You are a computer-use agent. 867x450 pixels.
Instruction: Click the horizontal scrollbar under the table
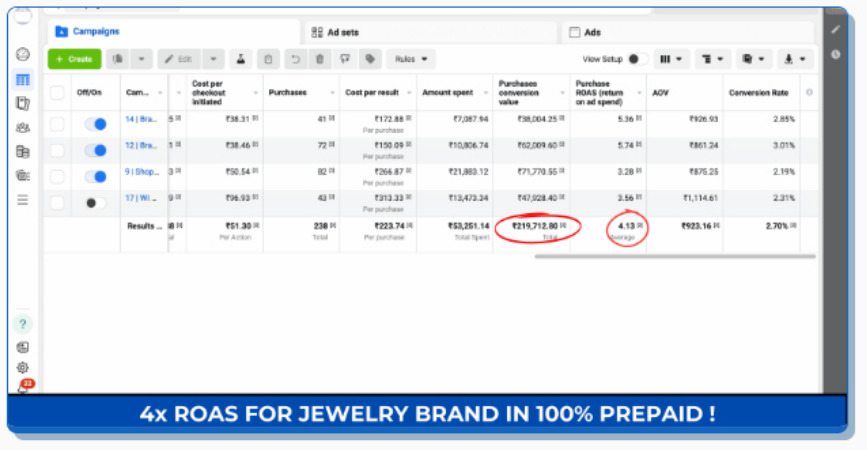(675, 257)
